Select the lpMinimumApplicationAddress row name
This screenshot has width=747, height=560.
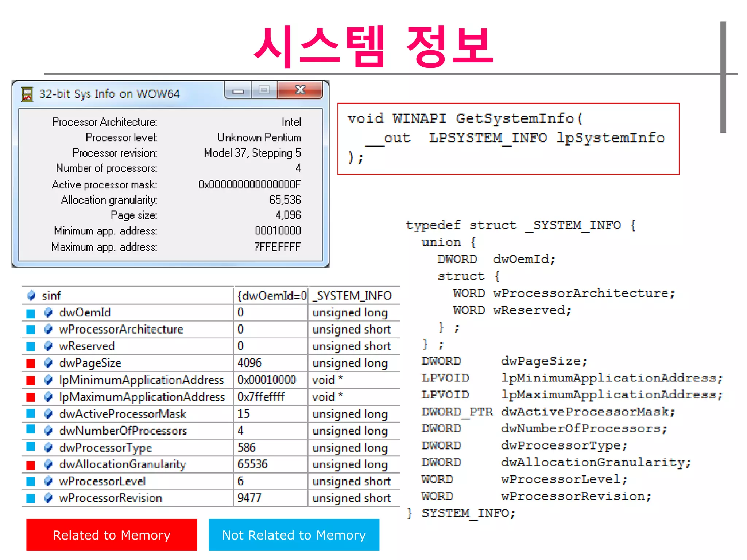(x=142, y=380)
